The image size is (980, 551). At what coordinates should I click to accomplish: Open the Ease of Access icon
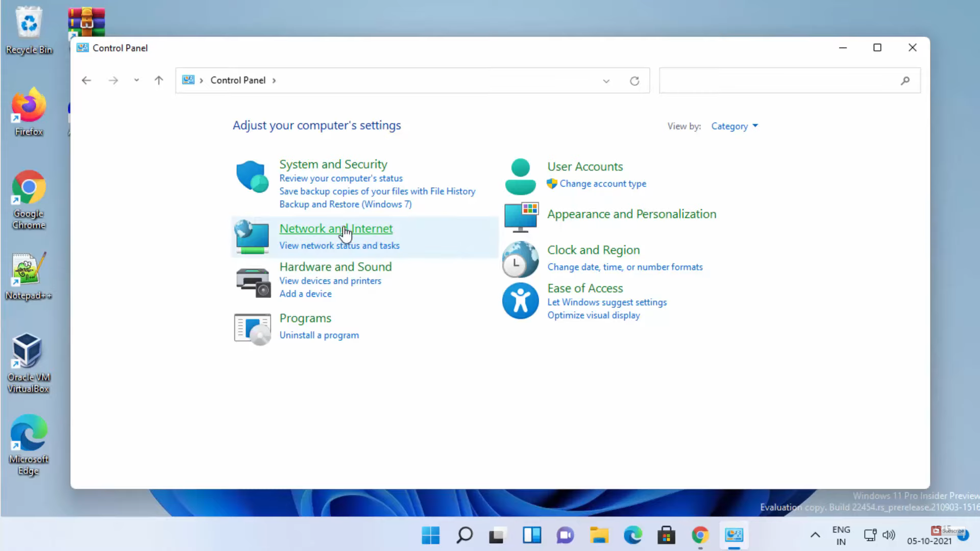click(520, 301)
